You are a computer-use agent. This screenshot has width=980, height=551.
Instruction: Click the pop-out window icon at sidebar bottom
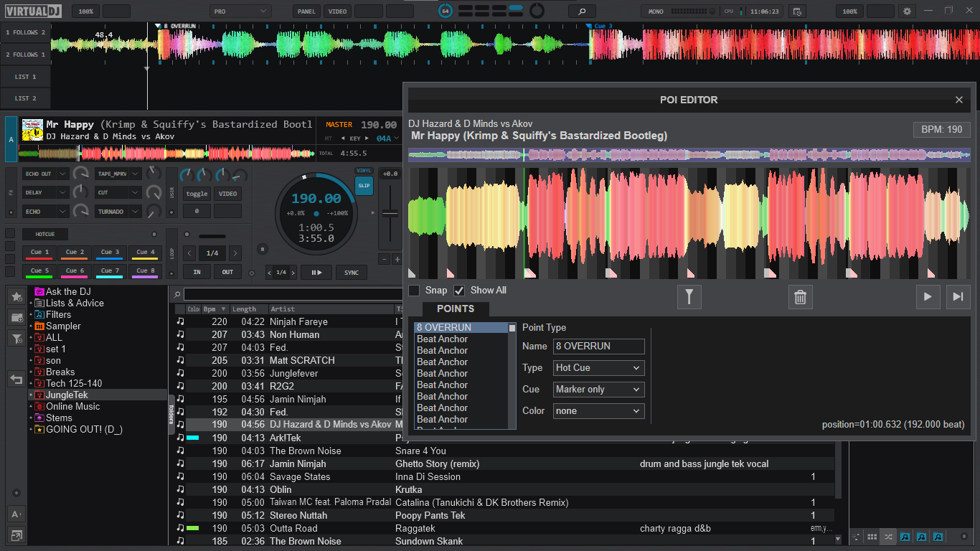pyautogui.click(x=17, y=534)
